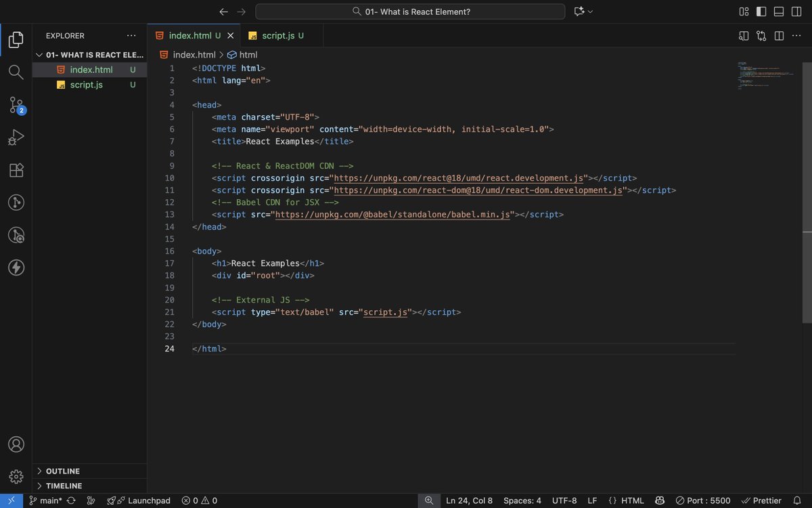The image size is (812, 508).
Task: Open the Git Graph icon in activity bar
Action: [16, 203]
